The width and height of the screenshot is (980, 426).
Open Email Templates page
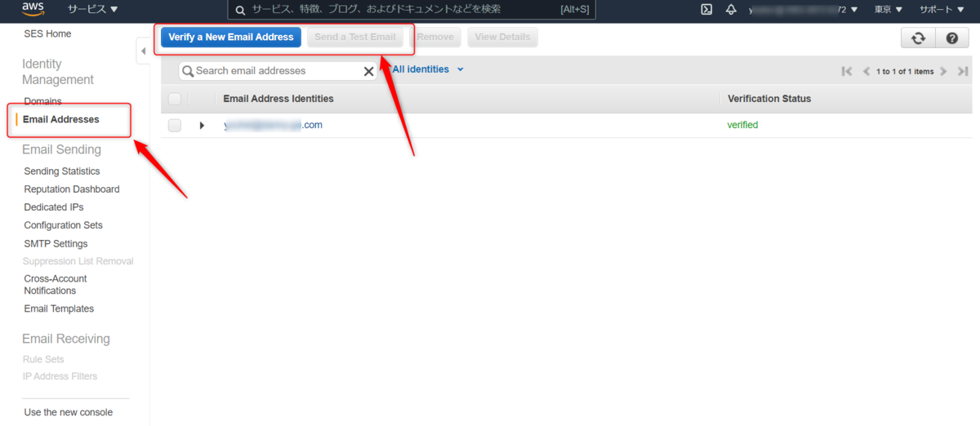click(59, 308)
